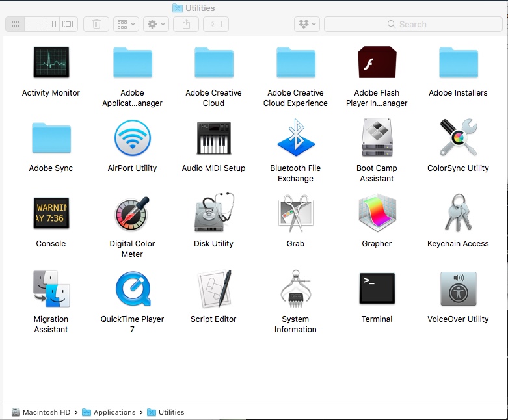The height and width of the screenshot is (420, 508).
Task: Open the Adobe Creative Cloud folder
Action: 214,62
